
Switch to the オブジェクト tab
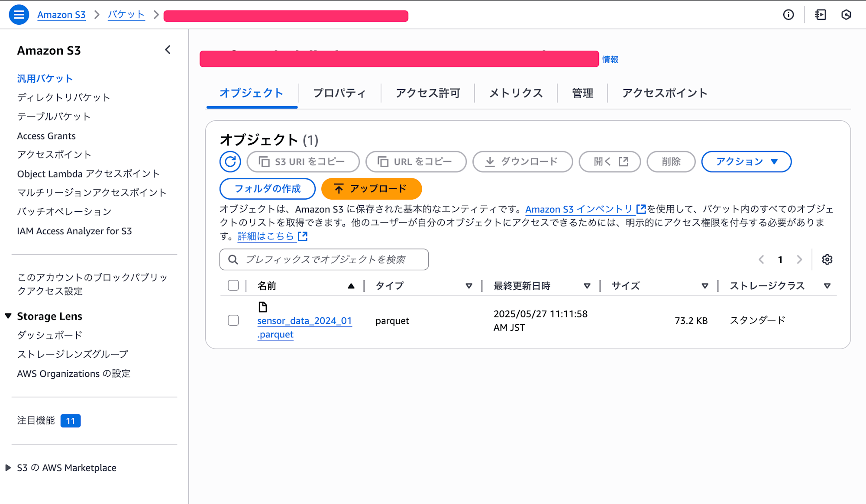(x=252, y=93)
